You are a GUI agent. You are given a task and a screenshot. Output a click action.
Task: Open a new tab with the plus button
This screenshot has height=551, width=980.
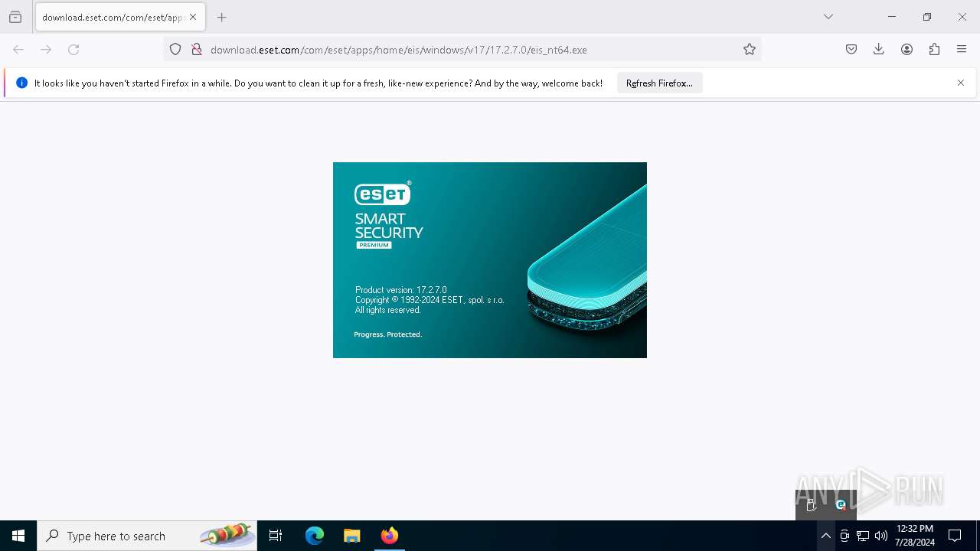click(222, 17)
